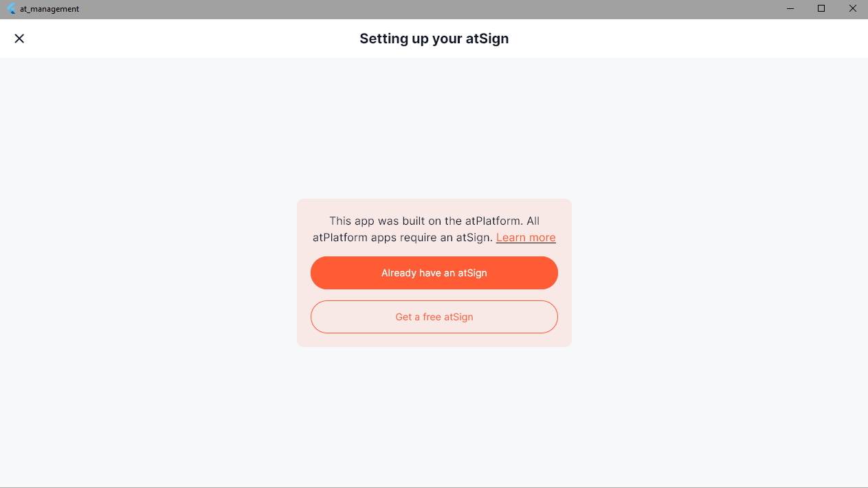The image size is (868, 488).
Task: Click the "This app was built on" text
Action: click(385, 221)
